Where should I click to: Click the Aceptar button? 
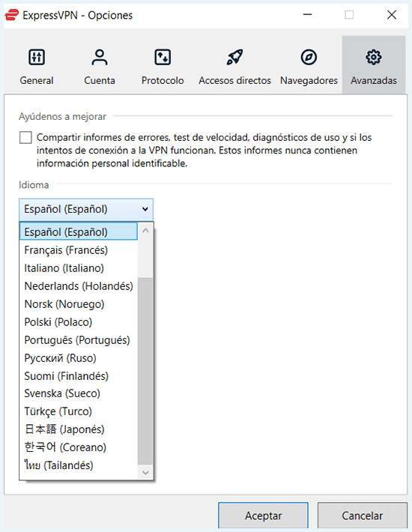(x=263, y=516)
